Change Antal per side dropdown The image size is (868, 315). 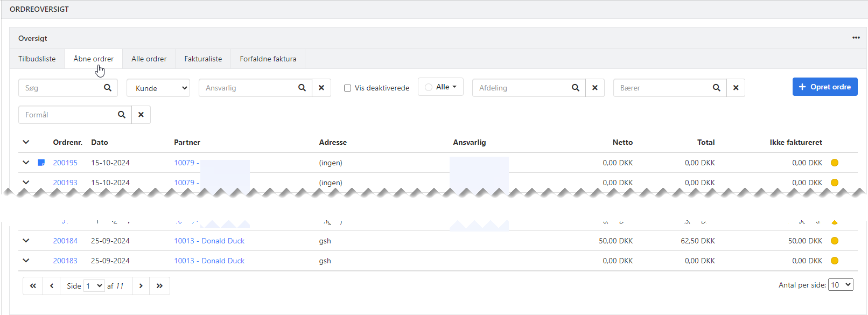click(x=840, y=285)
